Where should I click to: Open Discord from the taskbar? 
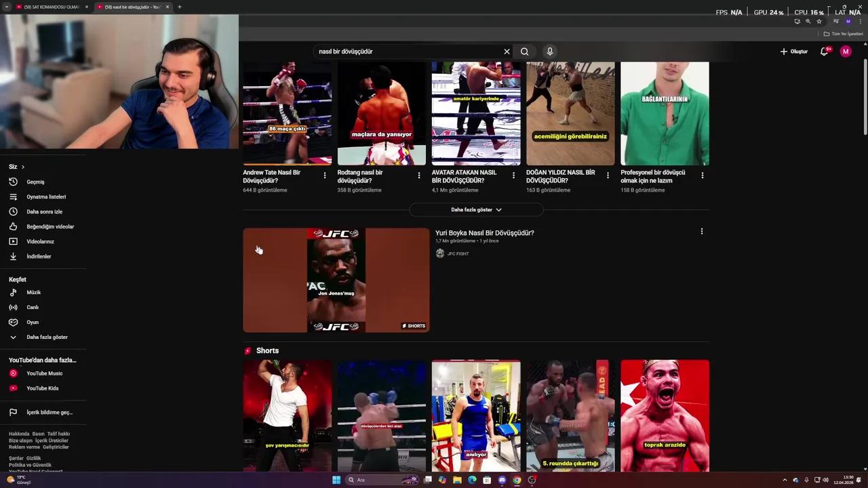pyautogui.click(x=502, y=480)
